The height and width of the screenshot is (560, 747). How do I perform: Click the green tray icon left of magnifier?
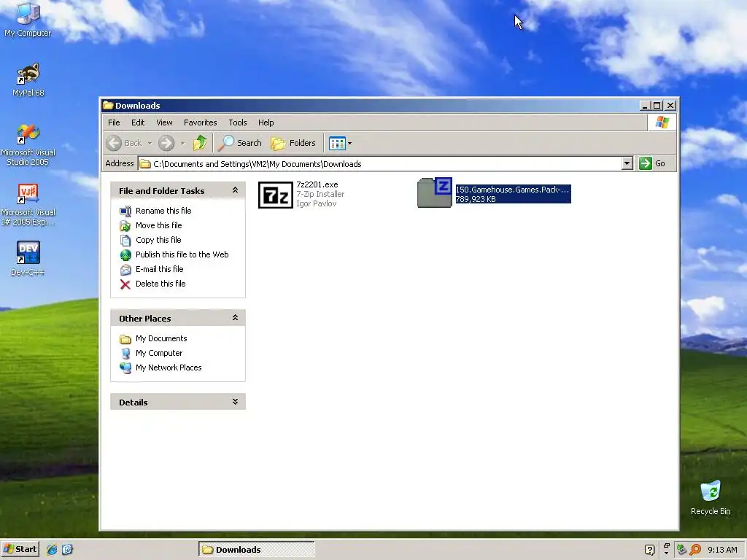coord(682,550)
